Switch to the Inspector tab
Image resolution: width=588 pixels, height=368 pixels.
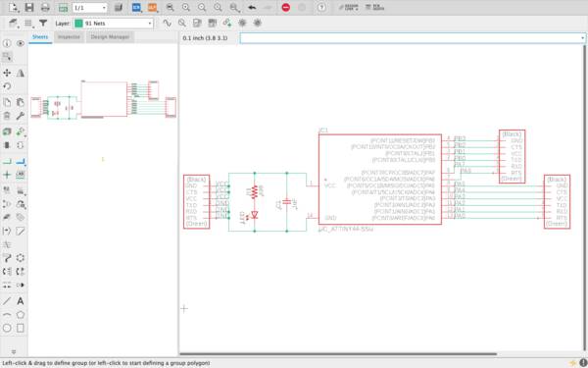pos(69,37)
